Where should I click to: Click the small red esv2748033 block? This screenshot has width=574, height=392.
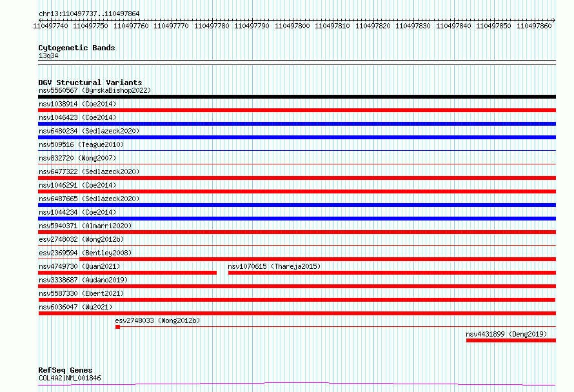click(x=117, y=327)
